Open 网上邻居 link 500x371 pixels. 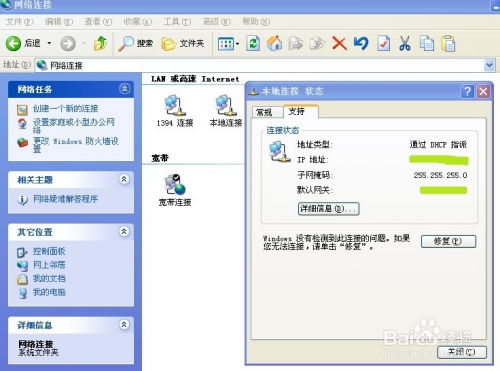pyautogui.click(x=49, y=265)
